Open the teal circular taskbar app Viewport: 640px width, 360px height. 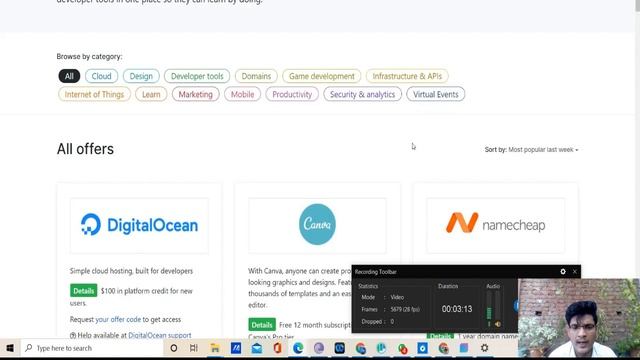tap(381, 348)
